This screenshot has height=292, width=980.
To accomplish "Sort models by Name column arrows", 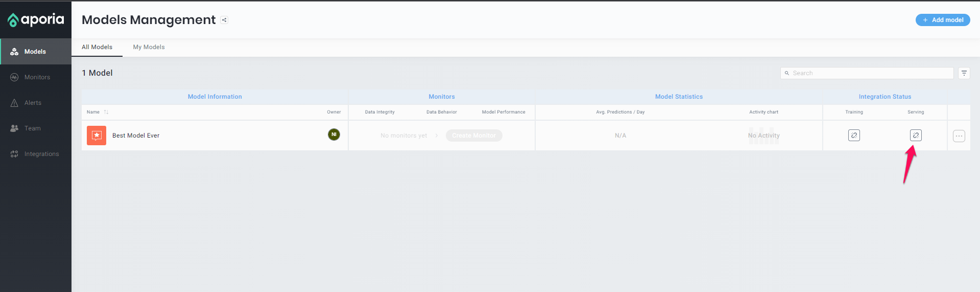I will [x=106, y=112].
